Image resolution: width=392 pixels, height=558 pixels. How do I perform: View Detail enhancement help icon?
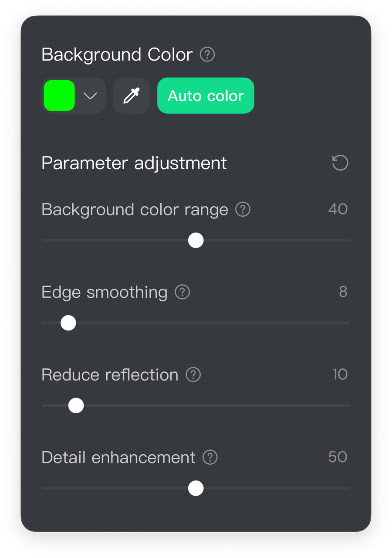(x=210, y=457)
